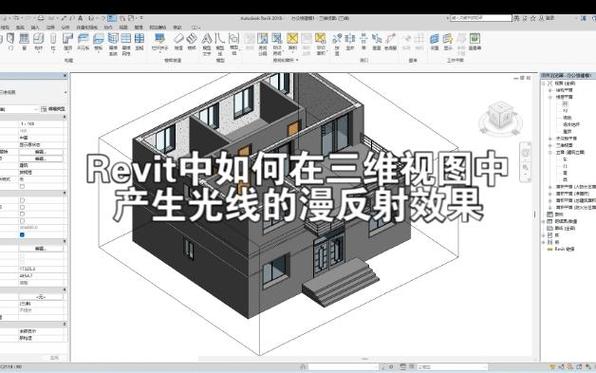
Task: Click the Model Text tool
Action: [x=206, y=43]
